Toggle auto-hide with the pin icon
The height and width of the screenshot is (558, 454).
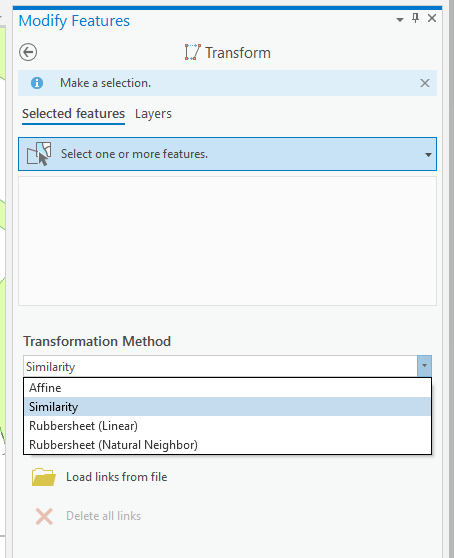point(415,18)
